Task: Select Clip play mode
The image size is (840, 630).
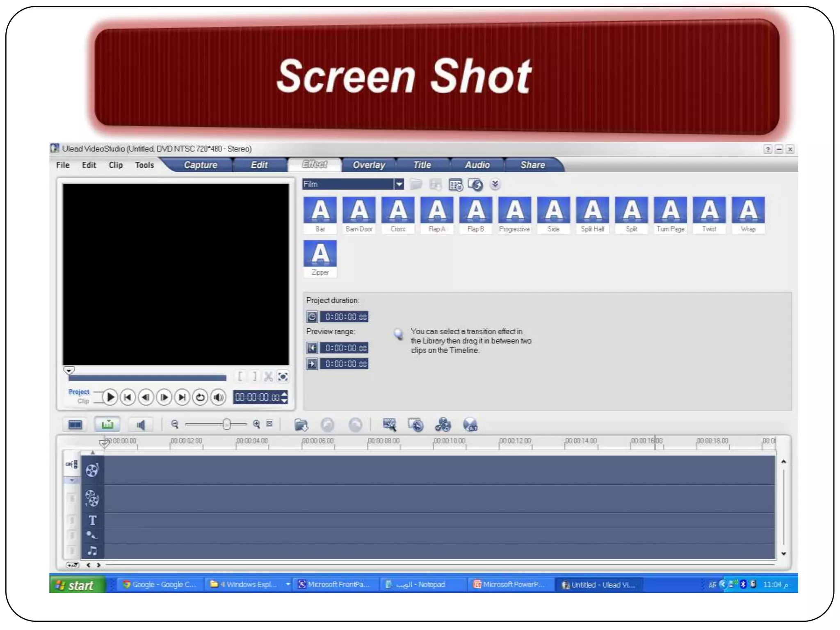Action: [83, 401]
